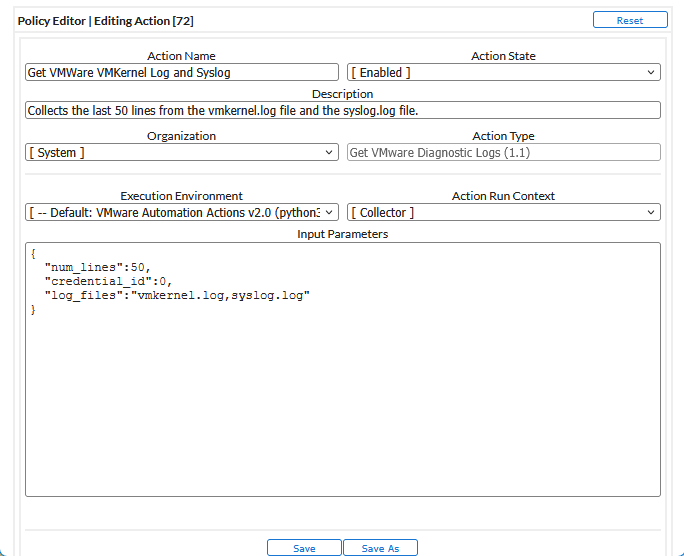This screenshot has height=556, width=684.
Task: Click the Action Name label
Action: click(181, 56)
